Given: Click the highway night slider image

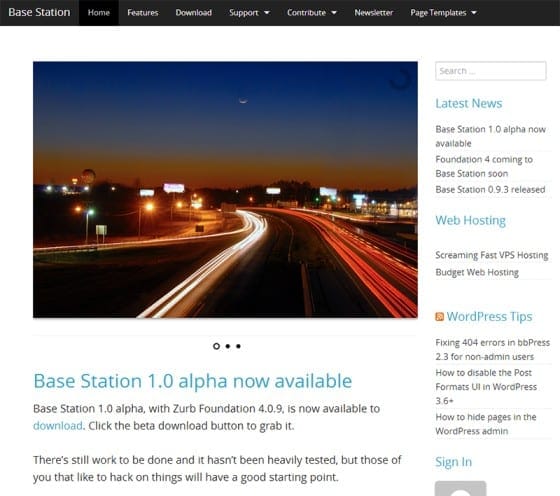Looking at the screenshot, I should [x=225, y=190].
